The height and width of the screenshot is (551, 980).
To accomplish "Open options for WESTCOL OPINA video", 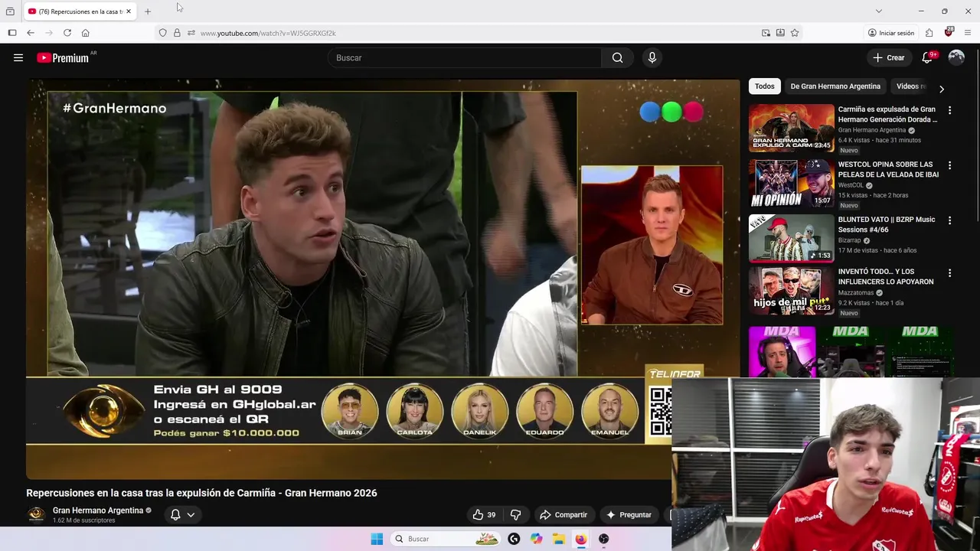I will point(949,165).
